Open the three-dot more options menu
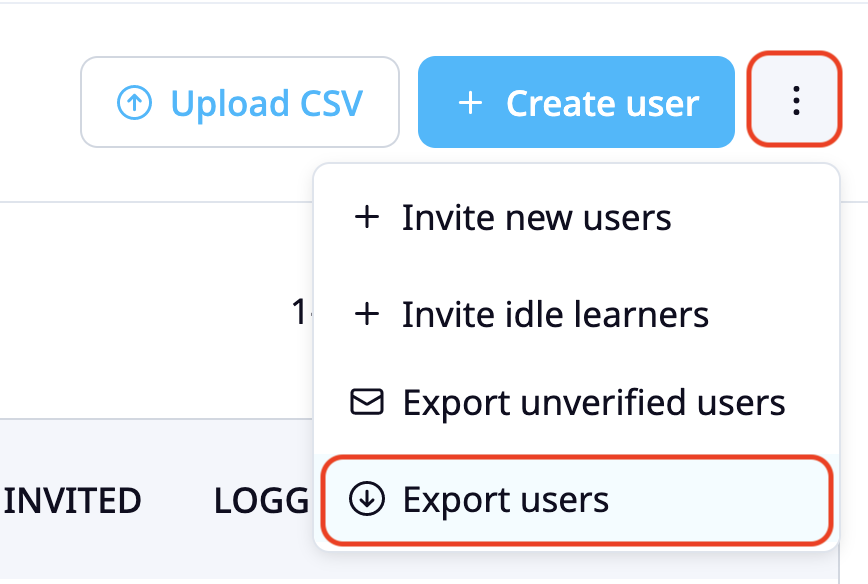This screenshot has height=584, width=868. [795, 100]
